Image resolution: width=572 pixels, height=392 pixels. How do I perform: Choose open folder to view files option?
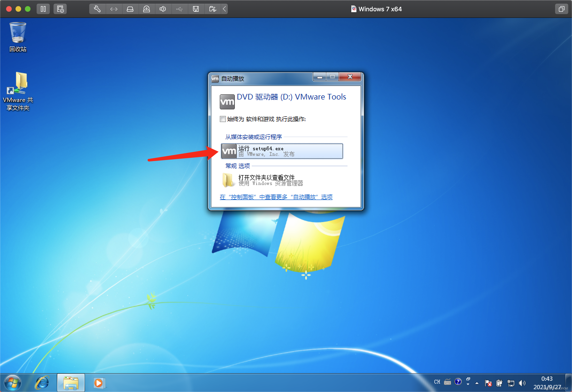282,180
